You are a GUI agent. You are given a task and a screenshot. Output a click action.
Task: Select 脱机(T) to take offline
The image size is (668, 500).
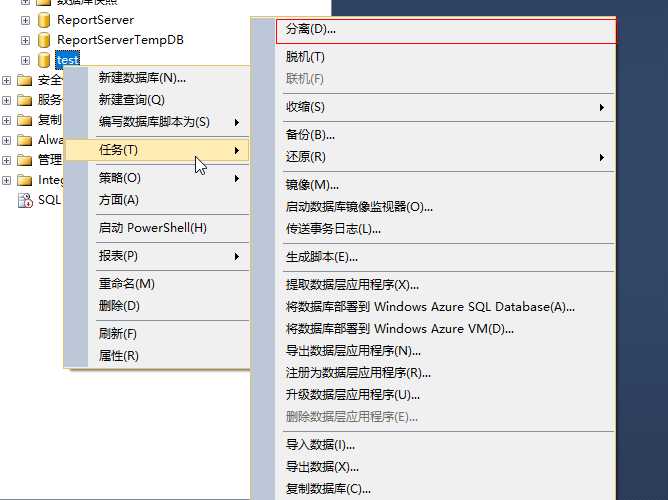click(434, 57)
